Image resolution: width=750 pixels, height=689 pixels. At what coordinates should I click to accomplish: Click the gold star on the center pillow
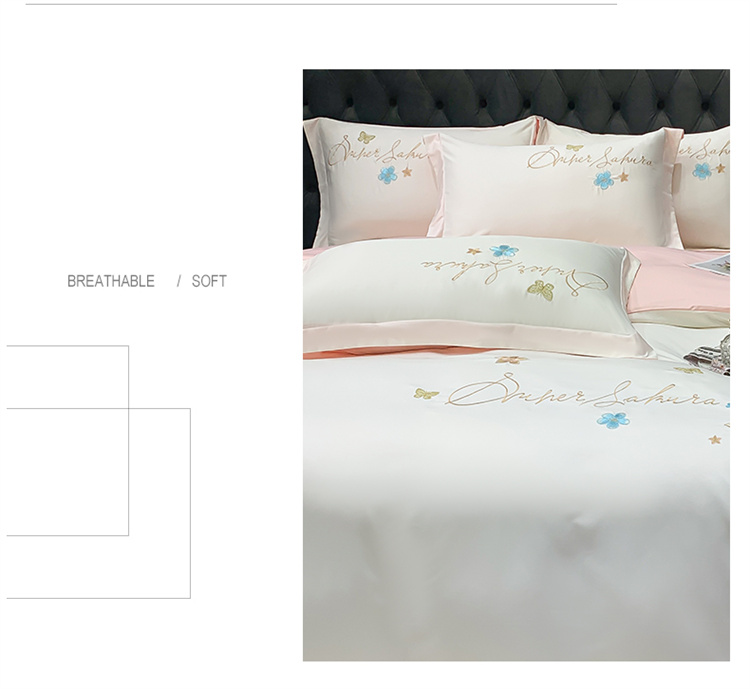coord(623,177)
